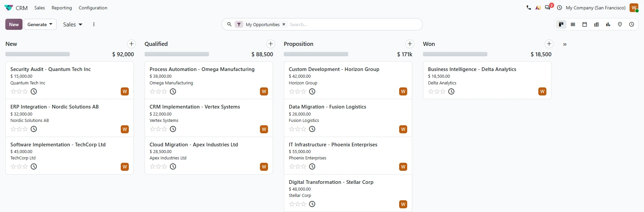Open activity clock on Process Automation card

173,91
